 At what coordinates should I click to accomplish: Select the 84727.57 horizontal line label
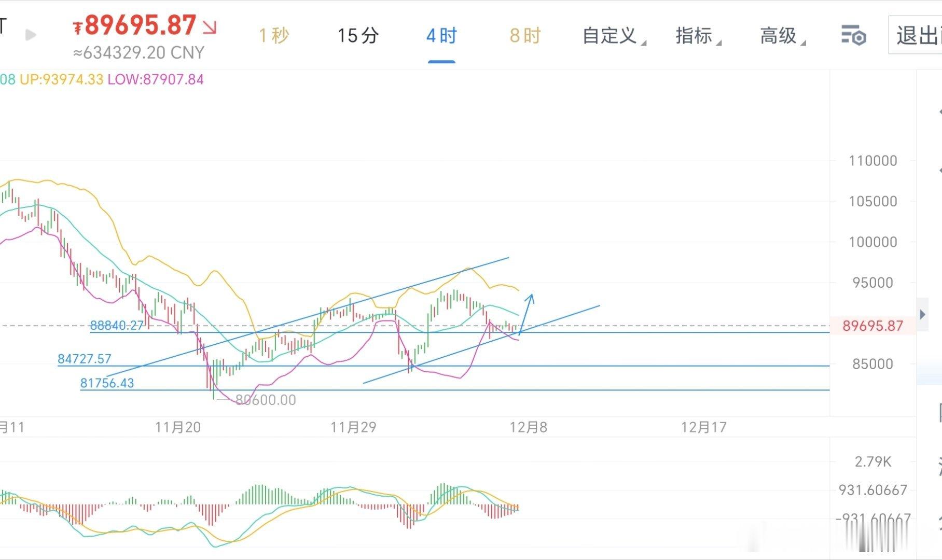tap(85, 359)
